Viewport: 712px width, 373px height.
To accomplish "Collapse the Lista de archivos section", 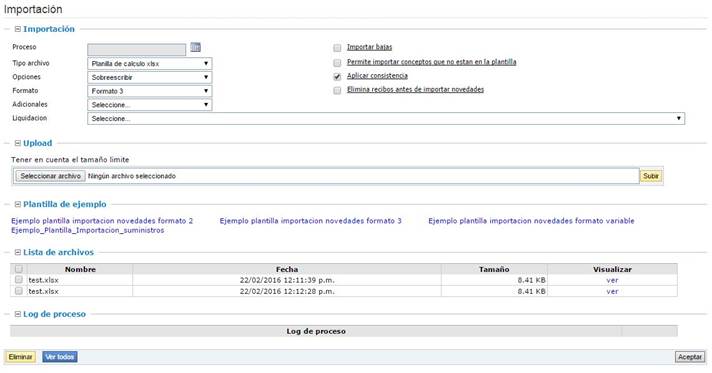I will (18, 252).
